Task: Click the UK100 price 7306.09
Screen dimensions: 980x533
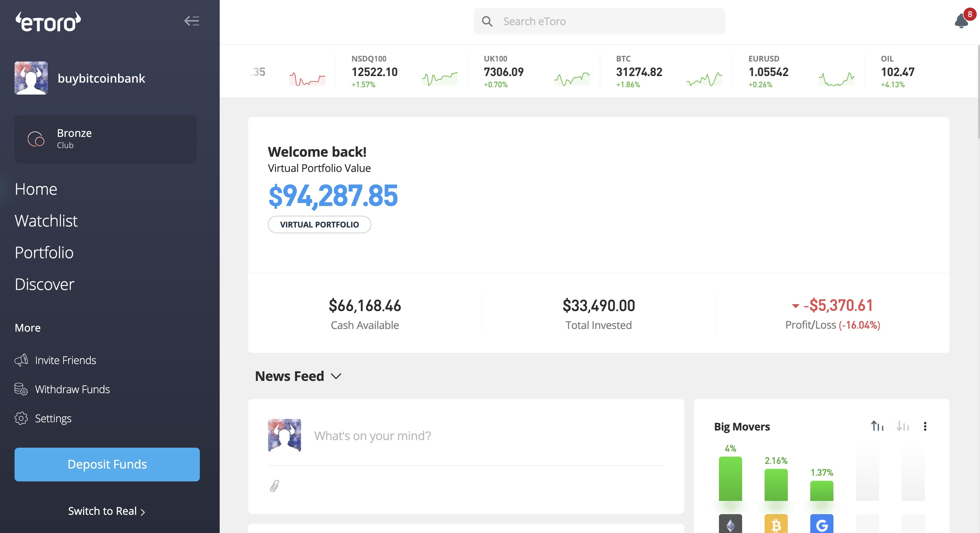Action: [x=503, y=72]
